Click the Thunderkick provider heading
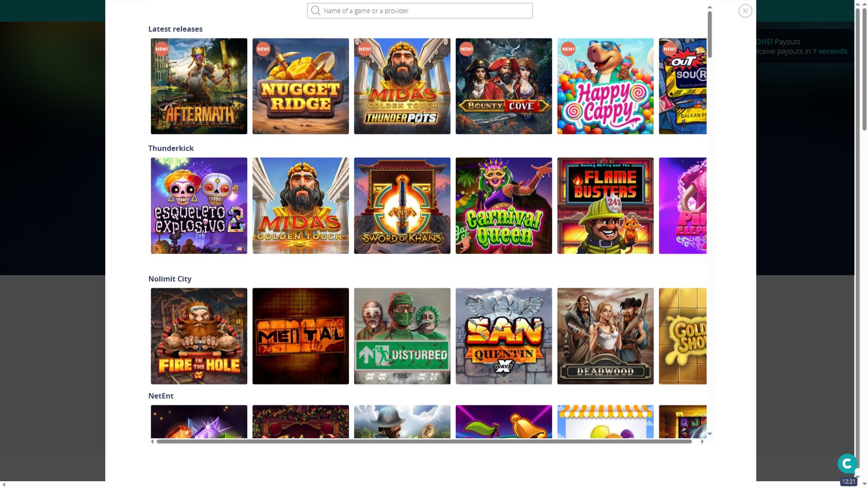 171,148
